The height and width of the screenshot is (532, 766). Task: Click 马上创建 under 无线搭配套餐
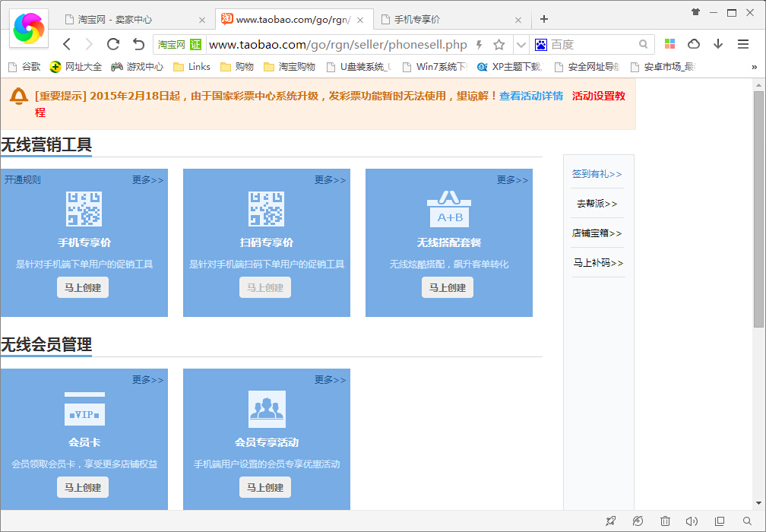(448, 287)
